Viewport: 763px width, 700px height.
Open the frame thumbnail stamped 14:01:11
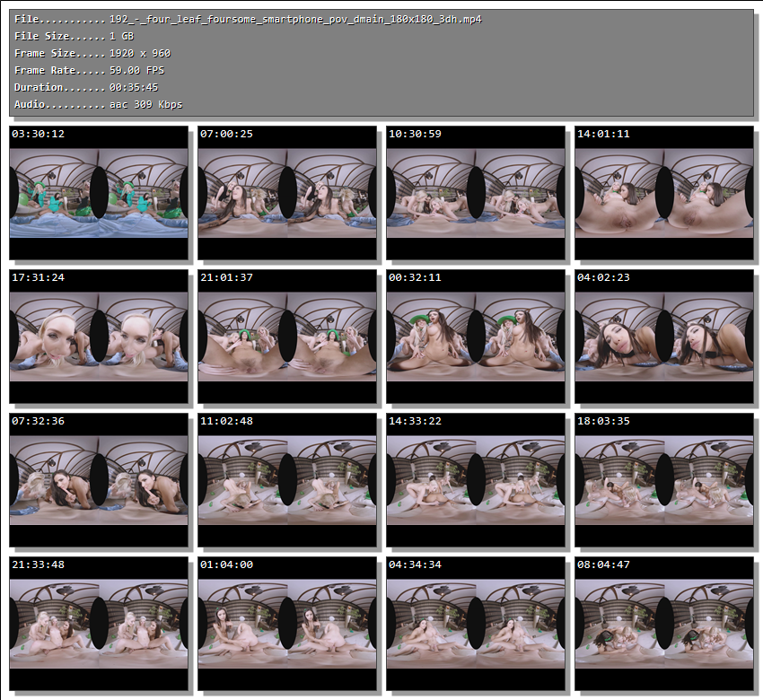pyautogui.click(x=664, y=193)
